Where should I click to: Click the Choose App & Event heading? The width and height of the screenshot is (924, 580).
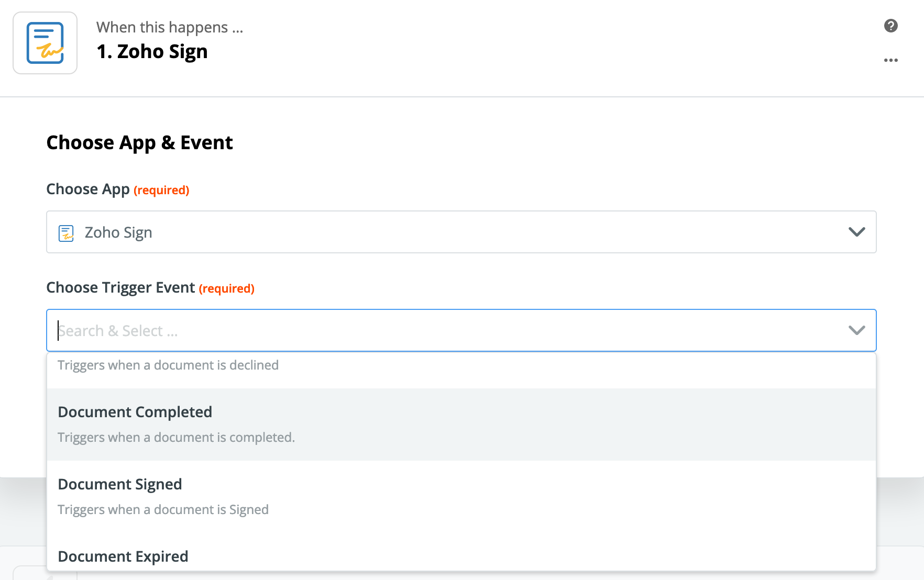[x=139, y=142]
